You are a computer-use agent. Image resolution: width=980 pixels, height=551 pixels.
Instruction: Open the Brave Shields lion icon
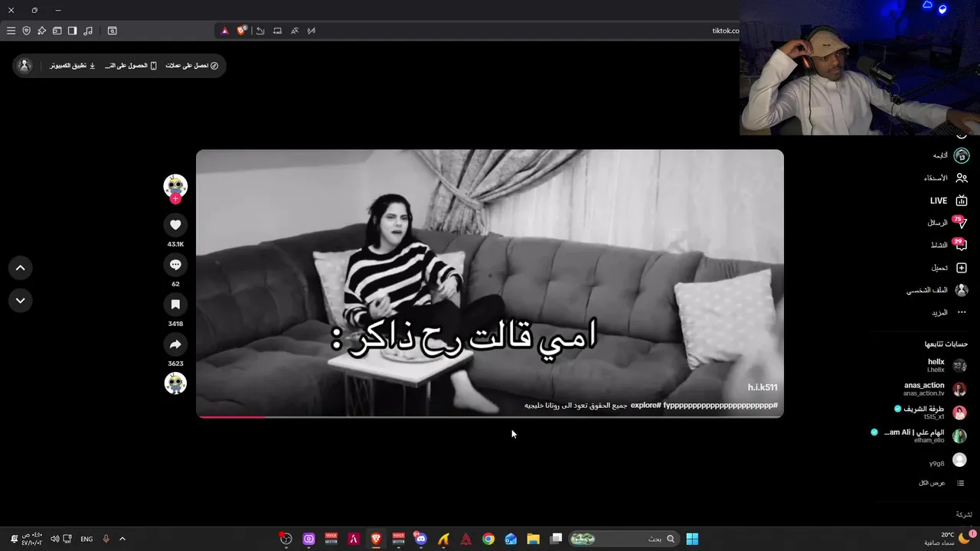[x=242, y=31]
